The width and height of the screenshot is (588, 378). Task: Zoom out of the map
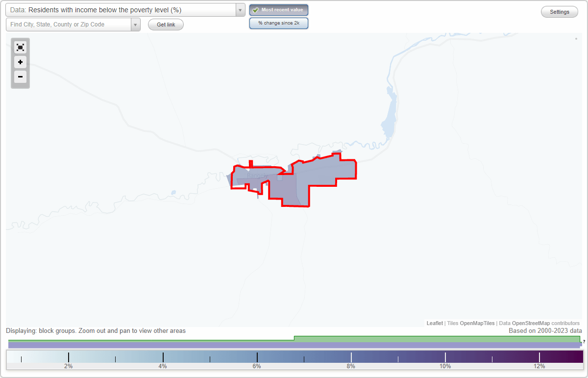(x=20, y=77)
